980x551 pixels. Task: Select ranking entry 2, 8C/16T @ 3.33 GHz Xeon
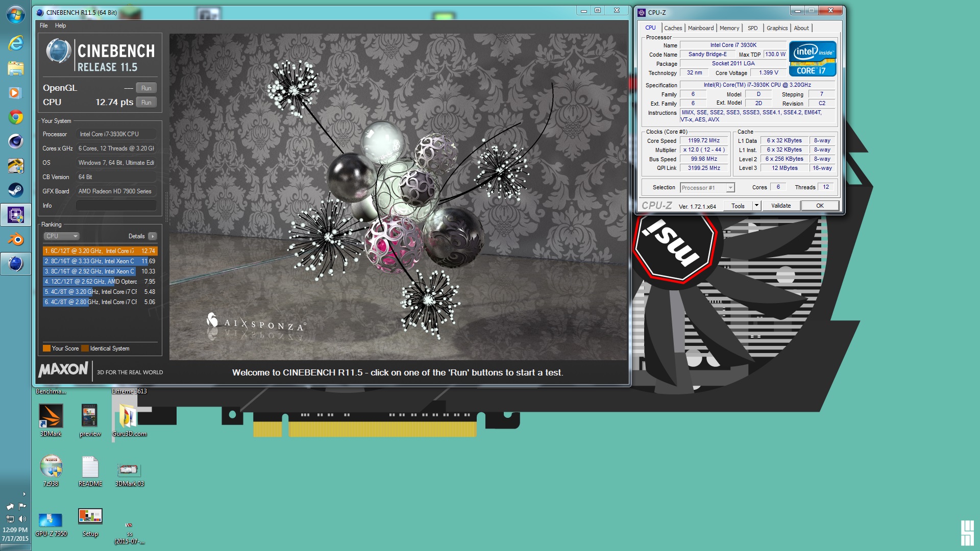pyautogui.click(x=100, y=261)
